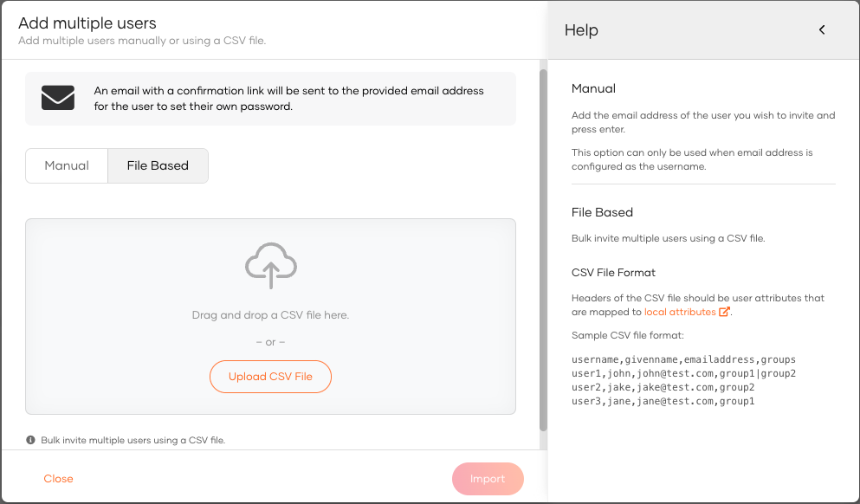Viewport: 860px width, 504px height.
Task: Close the Add multiple users dialog
Action: [58, 479]
